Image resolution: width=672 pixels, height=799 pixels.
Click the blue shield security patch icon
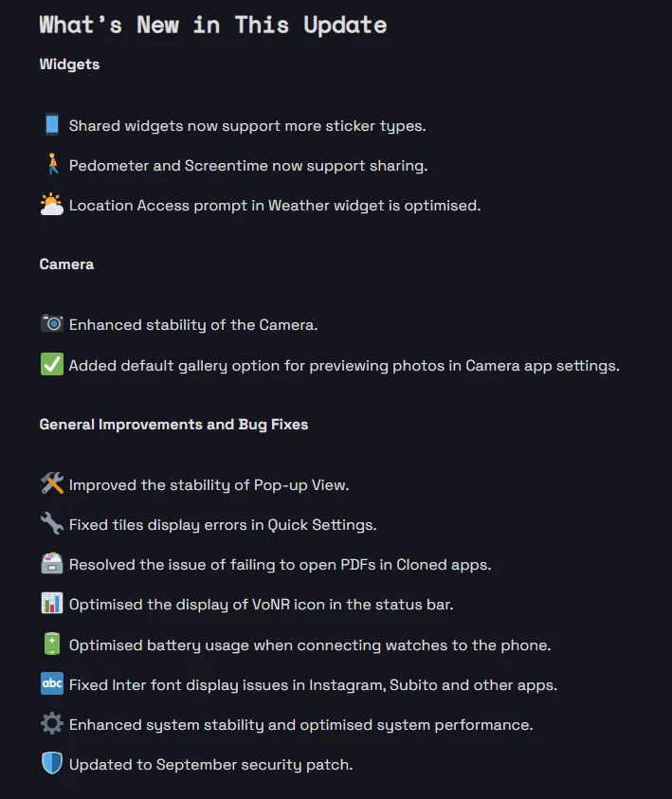click(x=52, y=764)
